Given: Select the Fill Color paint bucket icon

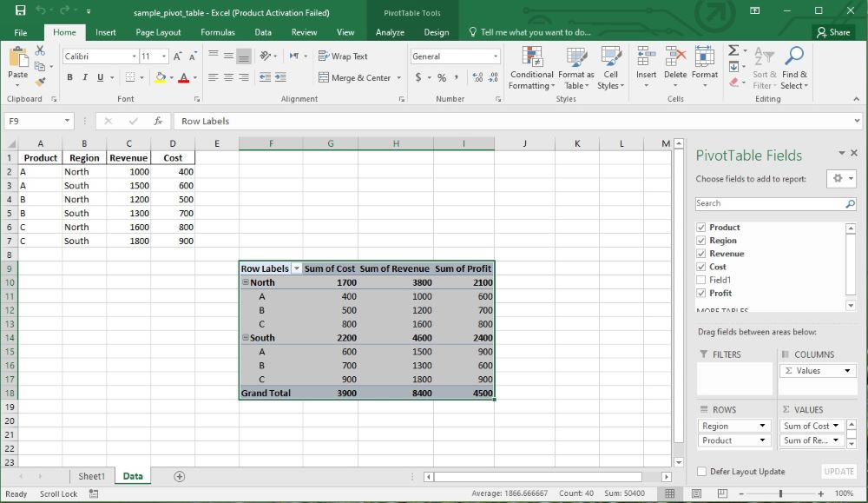Looking at the screenshot, I should pos(161,76).
